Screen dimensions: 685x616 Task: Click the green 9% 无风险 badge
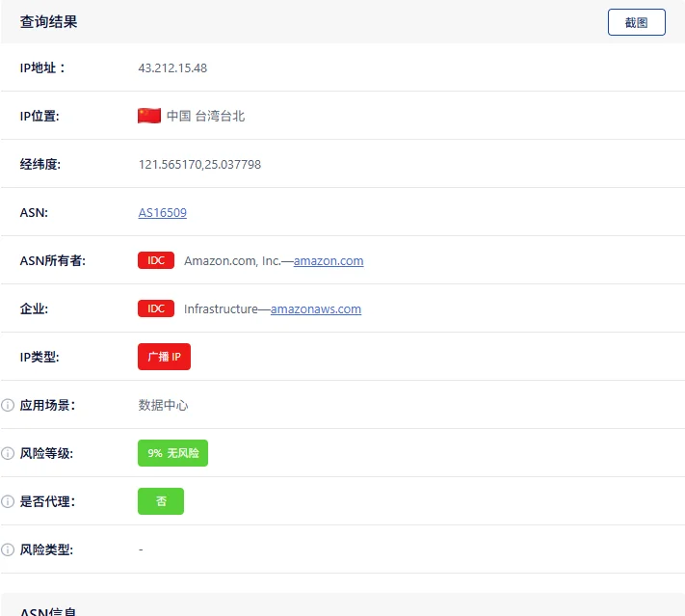click(x=172, y=453)
